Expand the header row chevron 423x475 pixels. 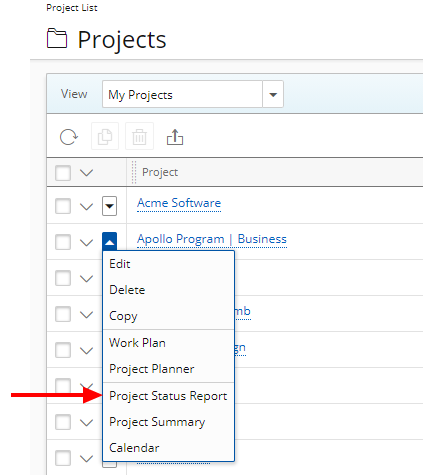coord(87,173)
